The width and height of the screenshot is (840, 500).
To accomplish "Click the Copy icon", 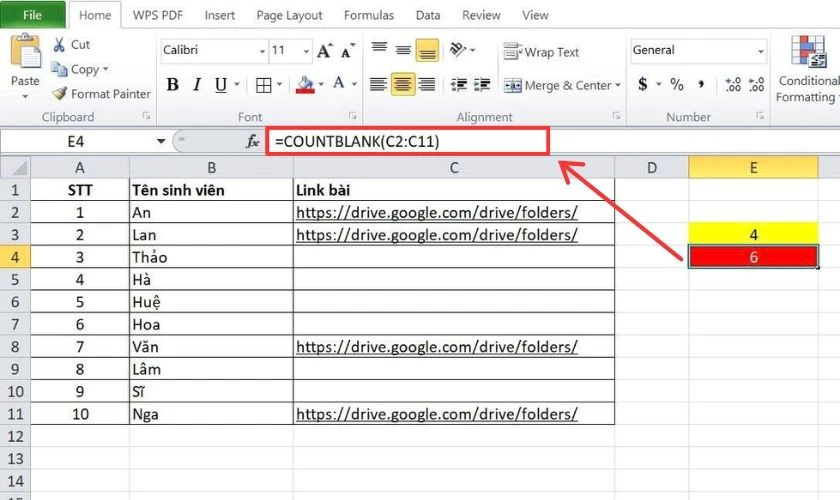I will pos(59,69).
